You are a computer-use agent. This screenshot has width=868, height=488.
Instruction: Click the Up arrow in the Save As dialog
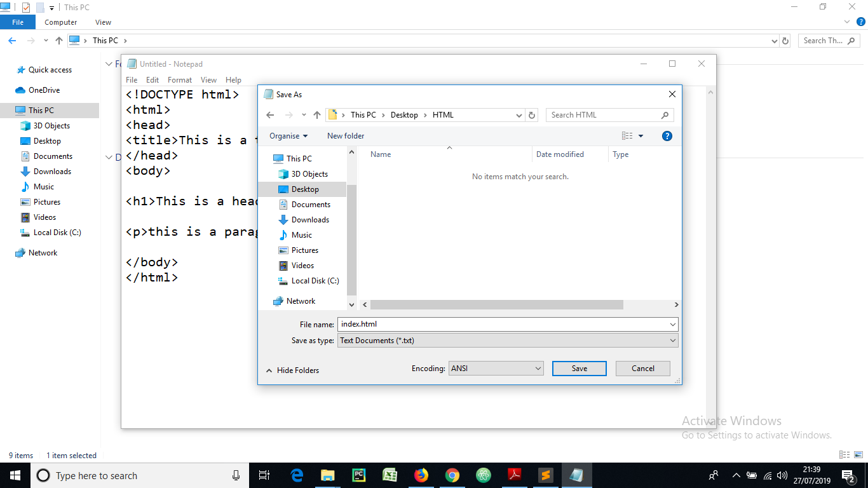317,115
